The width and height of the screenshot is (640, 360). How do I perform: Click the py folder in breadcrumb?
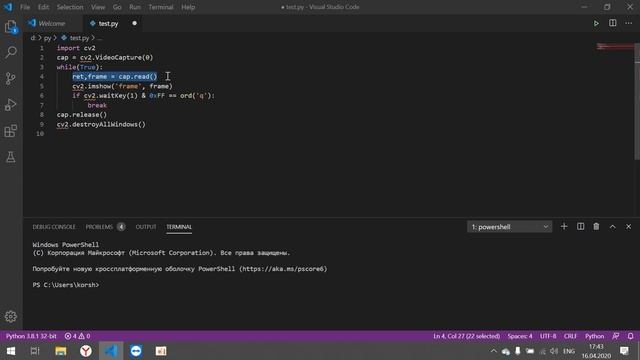pyautogui.click(x=47, y=38)
